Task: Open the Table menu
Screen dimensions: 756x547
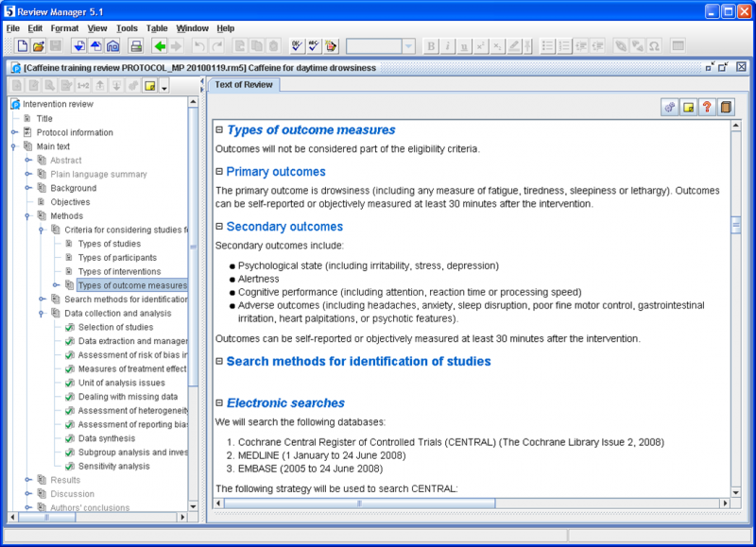Action: [157, 28]
